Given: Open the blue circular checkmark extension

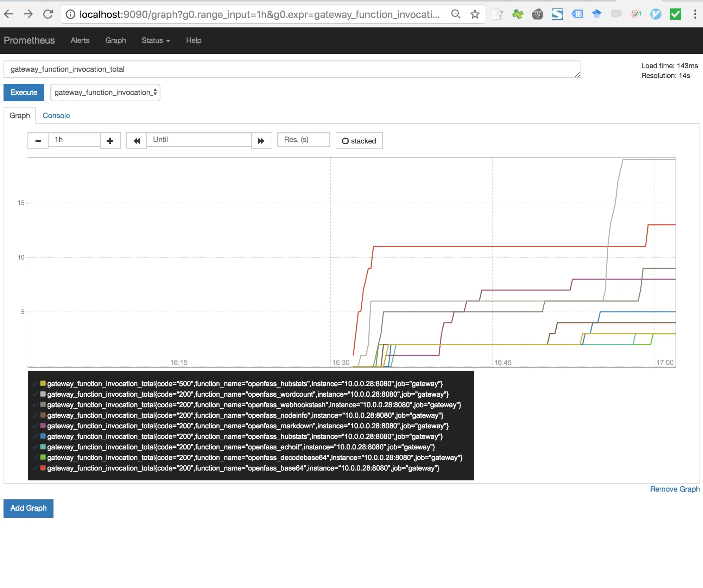Looking at the screenshot, I should point(655,14).
